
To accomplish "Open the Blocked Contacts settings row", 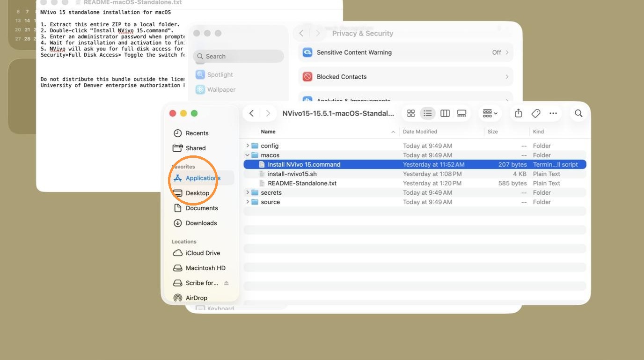I will pyautogui.click(x=406, y=77).
